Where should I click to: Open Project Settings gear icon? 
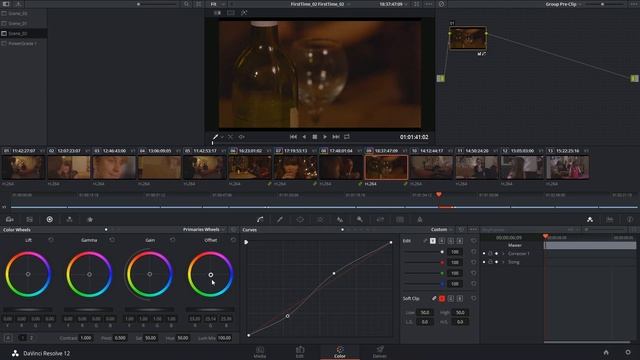click(x=628, y=352)
